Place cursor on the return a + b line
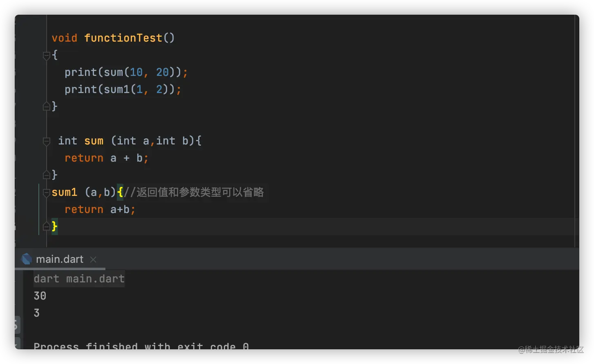 tap(107, 158)
